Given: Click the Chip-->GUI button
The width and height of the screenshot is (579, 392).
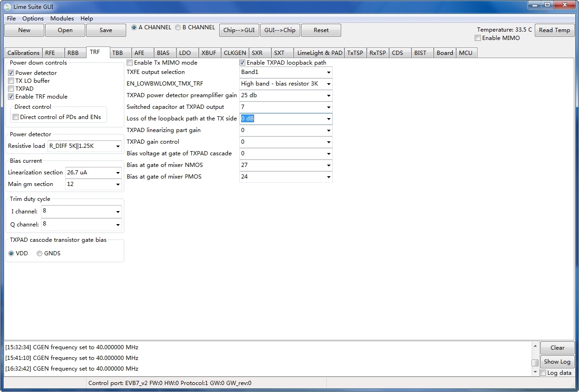Looking at the screenshot, I should 239,30.
